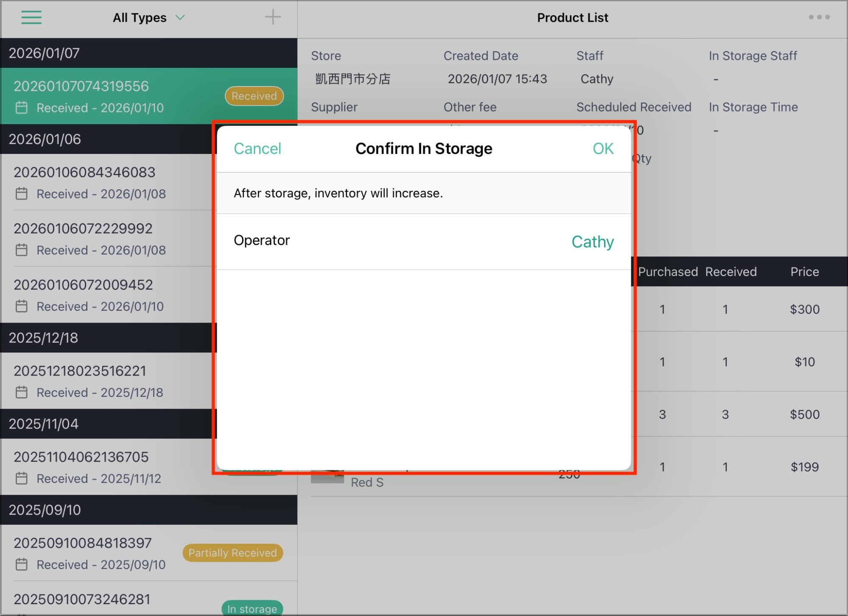Confirm storage by tapping OK
848x616 pixels.
point(603,148)
